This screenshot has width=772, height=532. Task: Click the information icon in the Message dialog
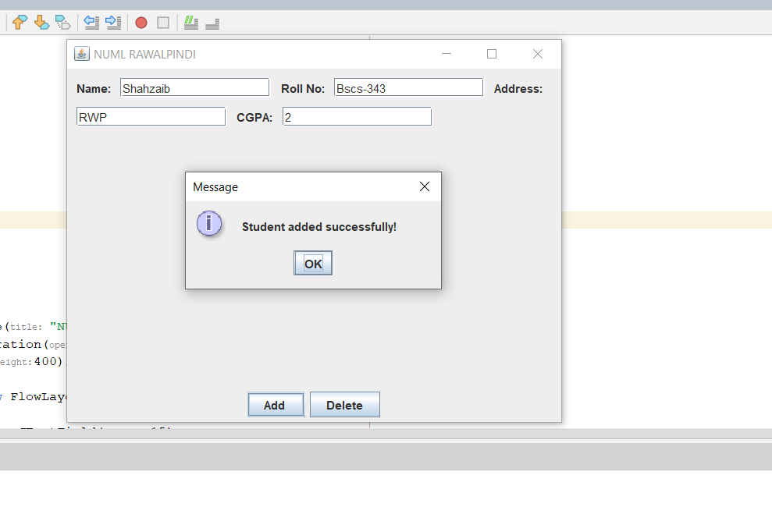coord(209,223)
